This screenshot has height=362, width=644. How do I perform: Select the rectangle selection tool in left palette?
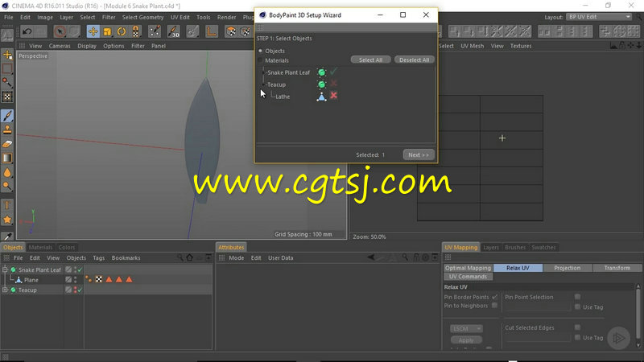(7, 68)
